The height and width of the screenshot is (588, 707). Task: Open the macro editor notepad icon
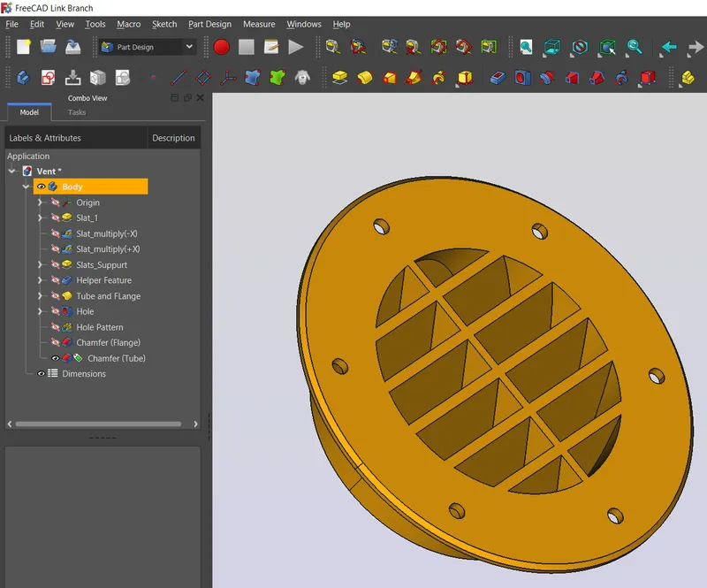(x=271, y=47)
